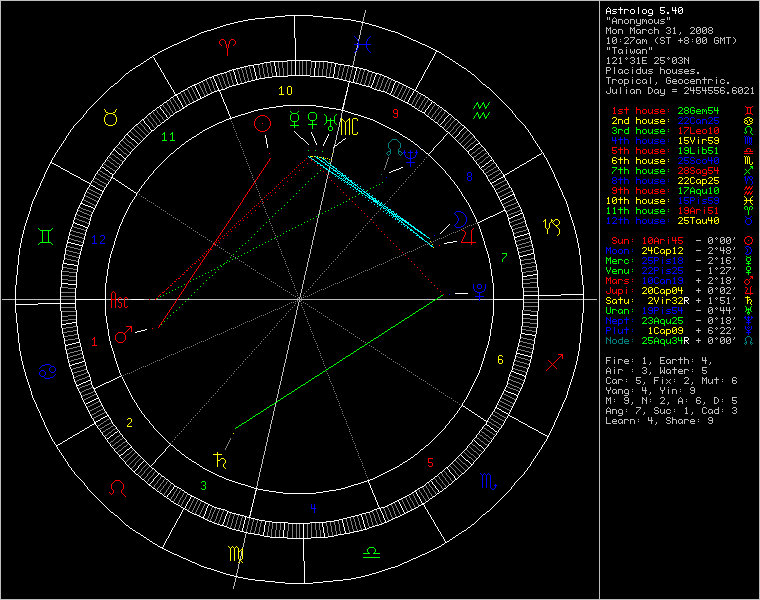Click house number 7 in the wheel

point(504,257)
